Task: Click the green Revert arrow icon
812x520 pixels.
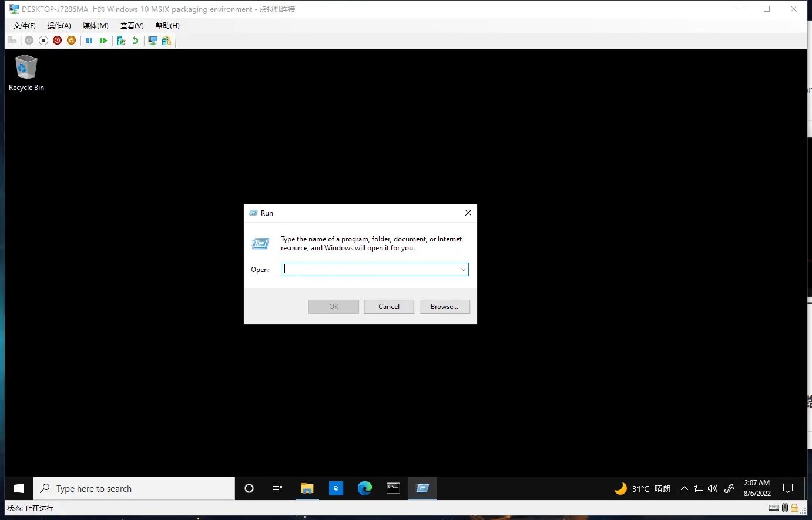Action: coord(135,41)
